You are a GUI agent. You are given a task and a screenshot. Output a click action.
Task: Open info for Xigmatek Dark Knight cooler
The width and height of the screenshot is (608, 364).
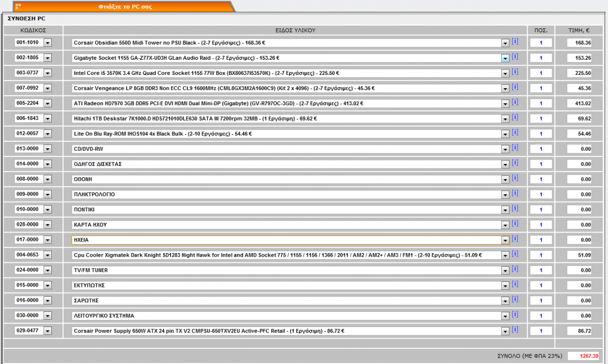(x=515, y=254)
